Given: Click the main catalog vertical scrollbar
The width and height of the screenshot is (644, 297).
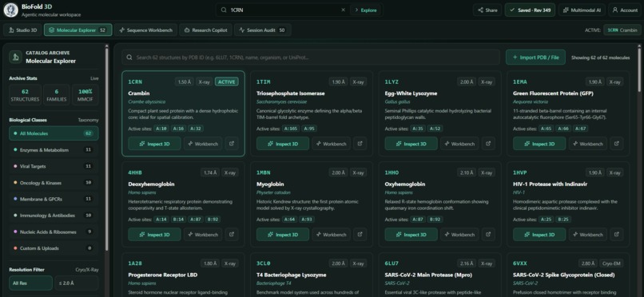Looking at the screenshot, I should [638, 69].
